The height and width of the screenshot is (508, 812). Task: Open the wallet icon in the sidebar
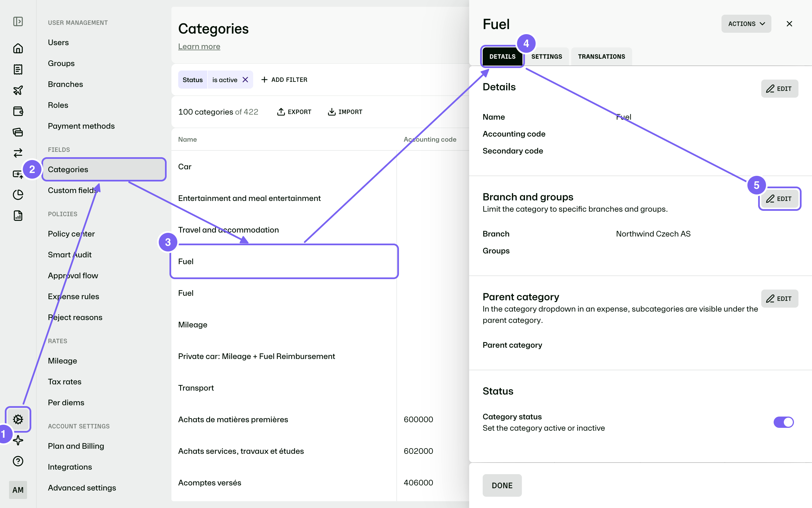tap(18, 111)
